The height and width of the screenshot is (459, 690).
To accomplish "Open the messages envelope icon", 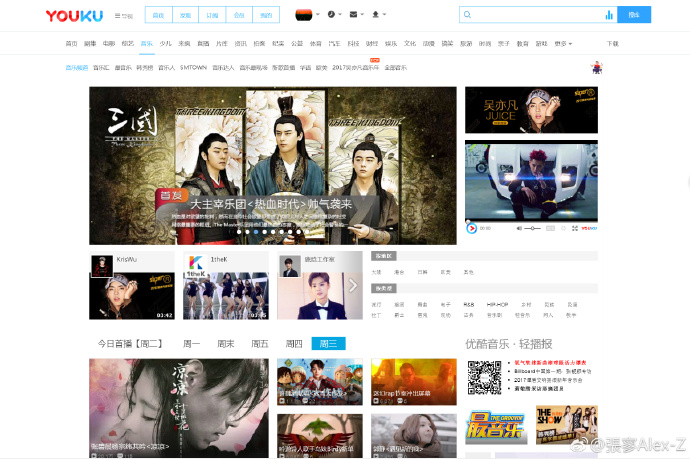I will click(353, 15).
